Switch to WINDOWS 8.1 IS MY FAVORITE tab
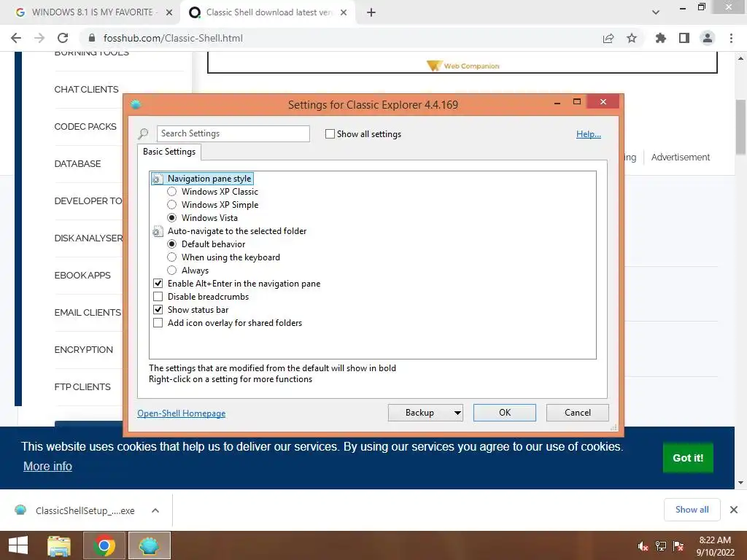Viewport: 747px width, 560px height. point(91,12)
